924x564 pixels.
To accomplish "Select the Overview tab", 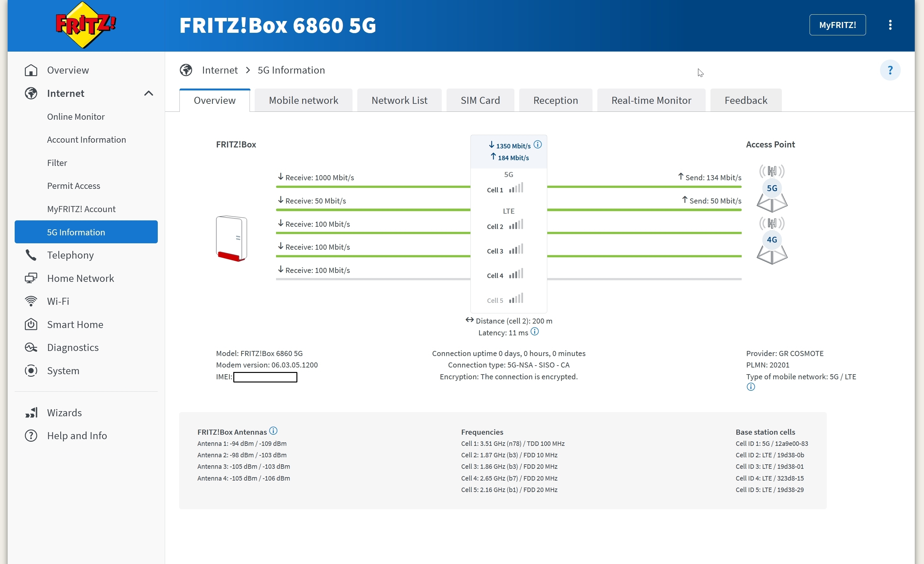I will pos(215,100).
